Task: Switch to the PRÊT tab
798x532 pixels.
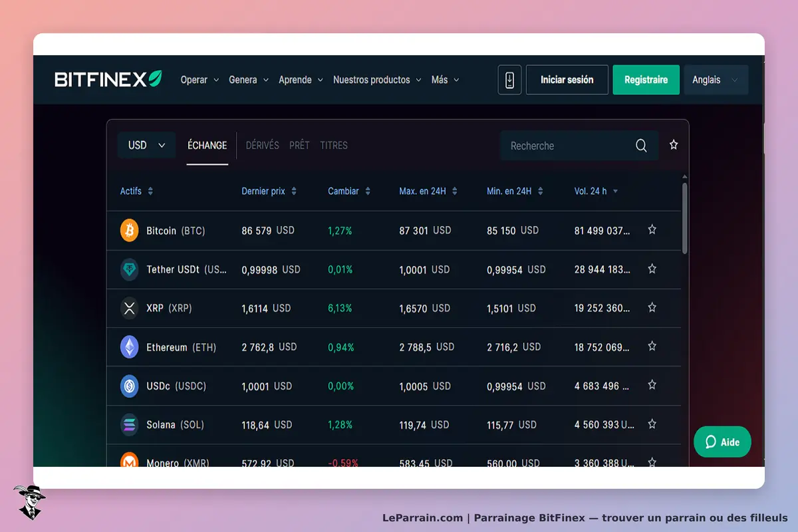Action: (299, 145)
